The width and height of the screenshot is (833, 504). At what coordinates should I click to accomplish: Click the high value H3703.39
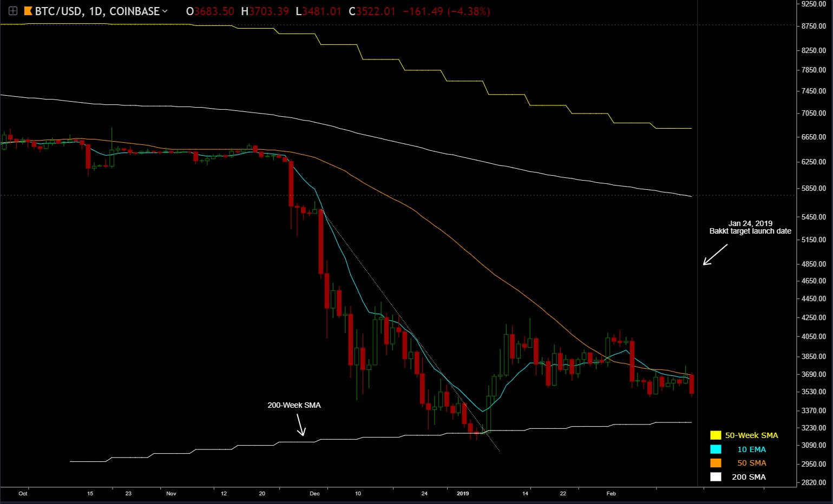(x=265, y=11)
